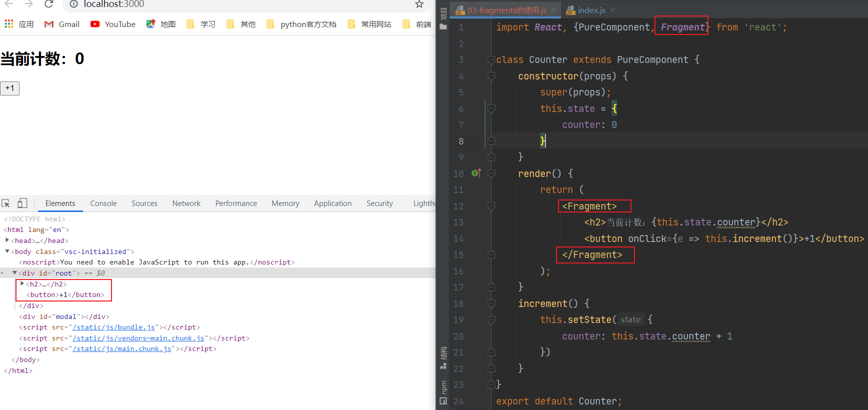Fold the this.state object at line 6
The width and height of the screenshot is (868, 410).
pos(491,108)
